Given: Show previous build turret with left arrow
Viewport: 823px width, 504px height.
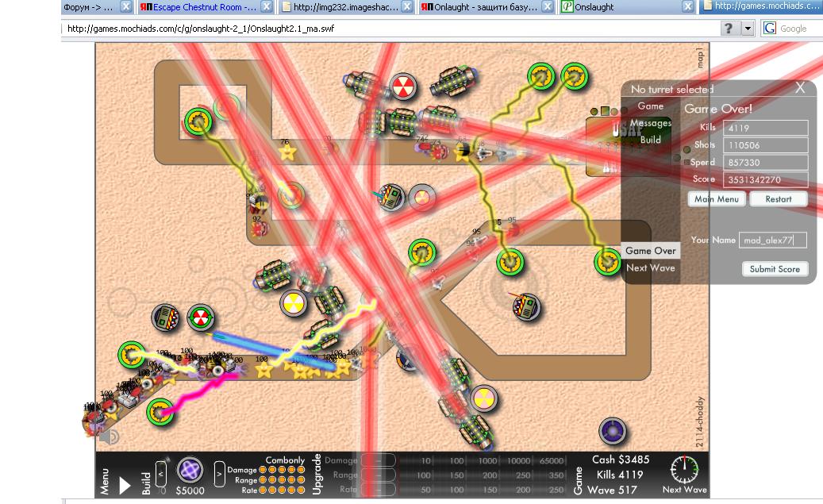Looking at the screenshot, I should pos(161,474).
